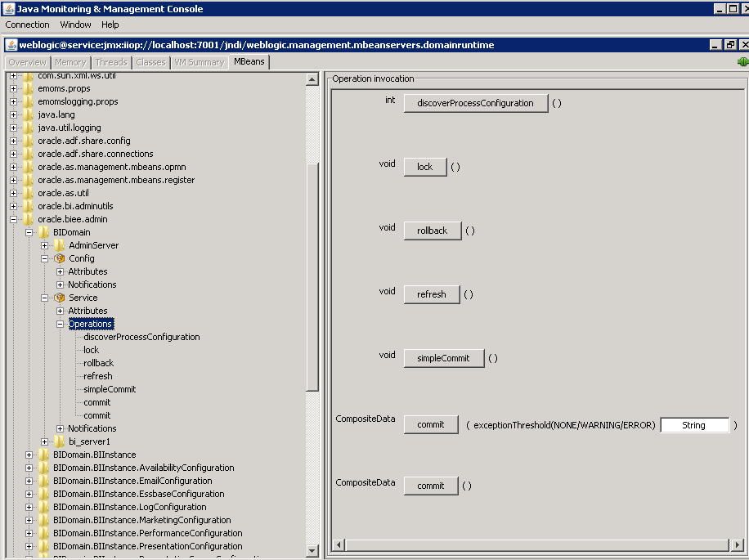Click the bi_server1 folder icon
This screenshot has width=749, height=560.
[x=59, y=441]
